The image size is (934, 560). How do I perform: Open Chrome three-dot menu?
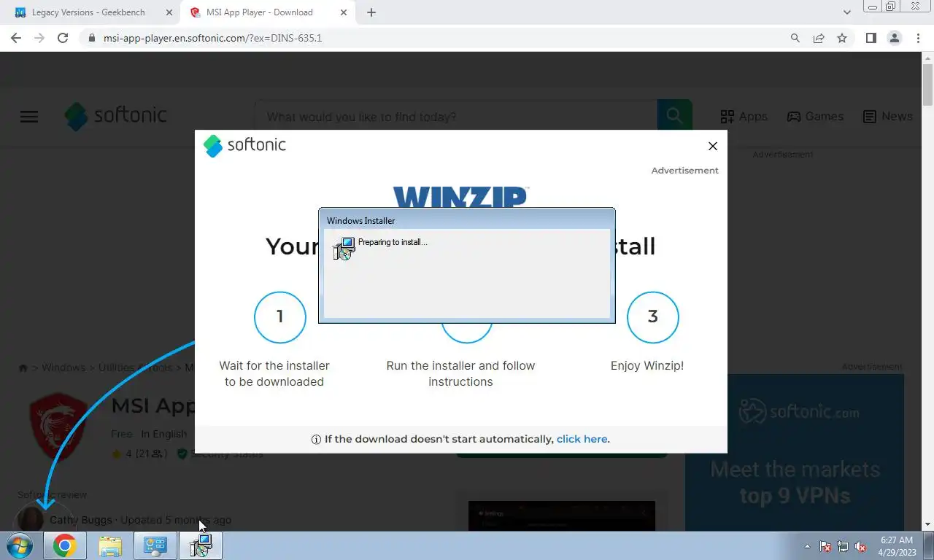point(918,38)
